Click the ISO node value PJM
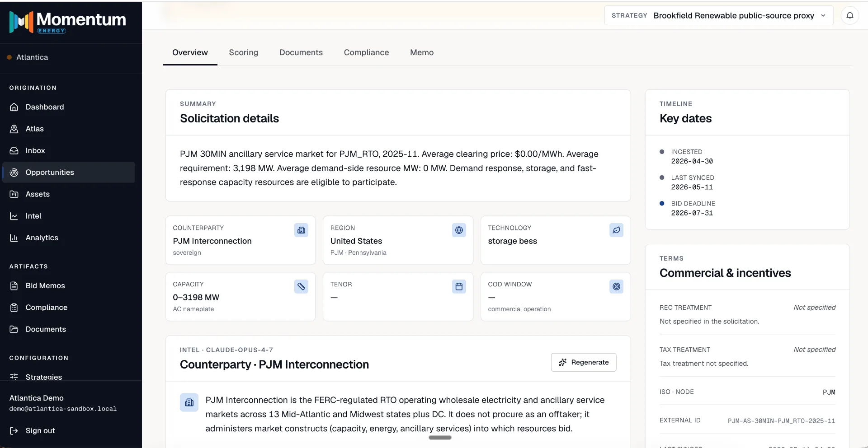The width and height of the screenshot is (868, 448). (x=829, y=392)
